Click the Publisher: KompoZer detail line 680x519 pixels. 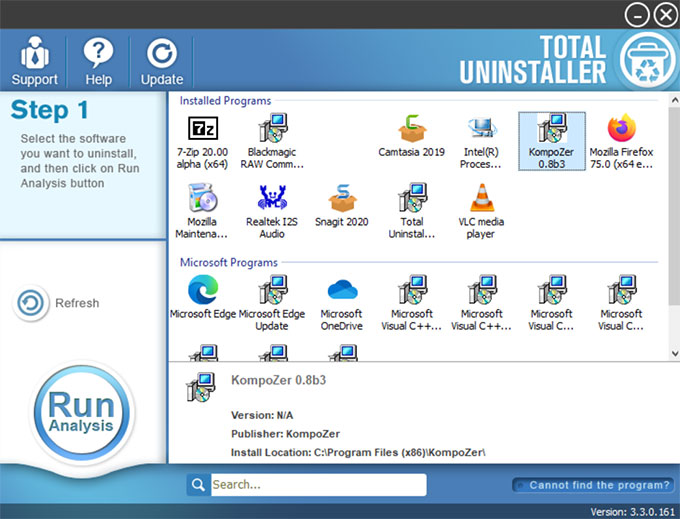point(285,434)
